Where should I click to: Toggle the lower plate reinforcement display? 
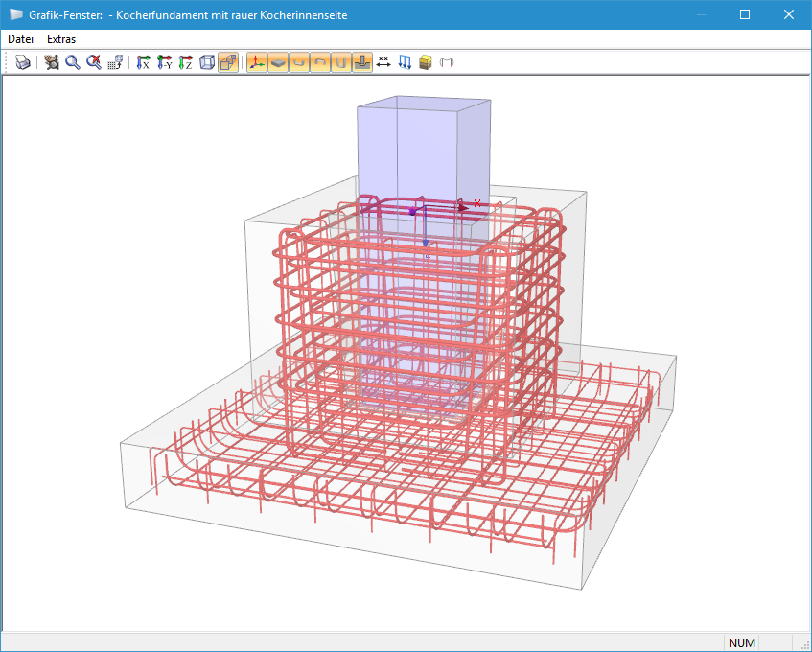(x=299, y=62)
